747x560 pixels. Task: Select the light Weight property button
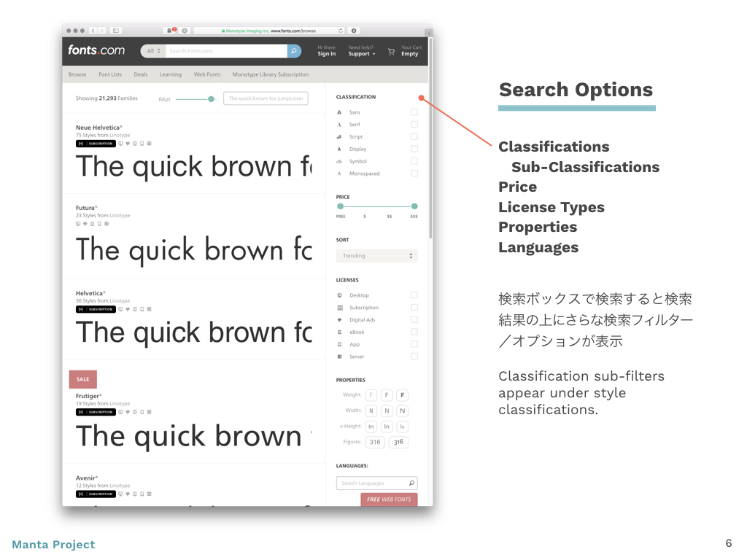coord(371,395)
